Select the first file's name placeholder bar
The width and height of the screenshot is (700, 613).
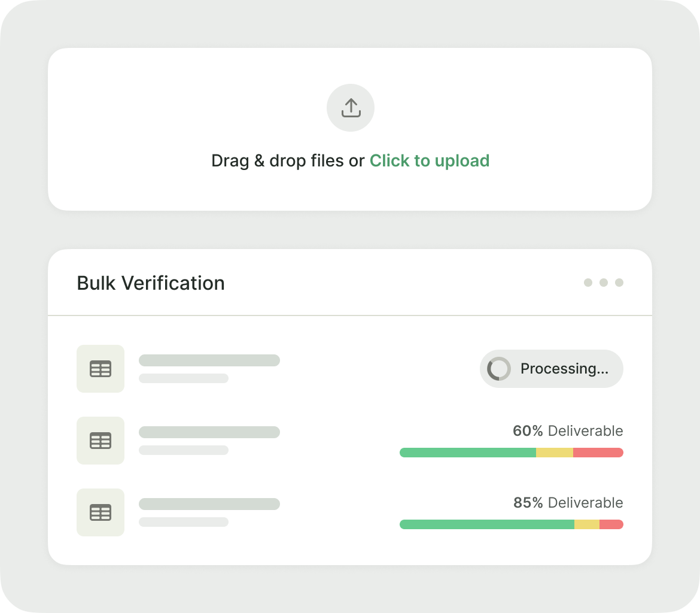pyautogui.click(x=209, y=360)
